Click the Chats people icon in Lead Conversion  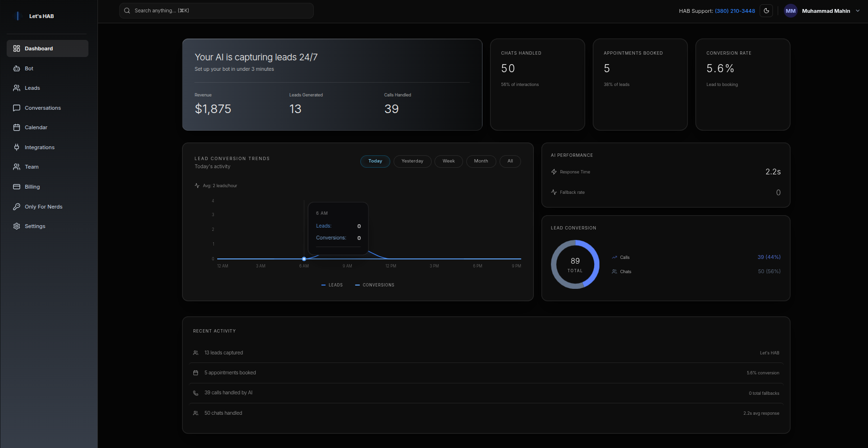coord(615,272)
